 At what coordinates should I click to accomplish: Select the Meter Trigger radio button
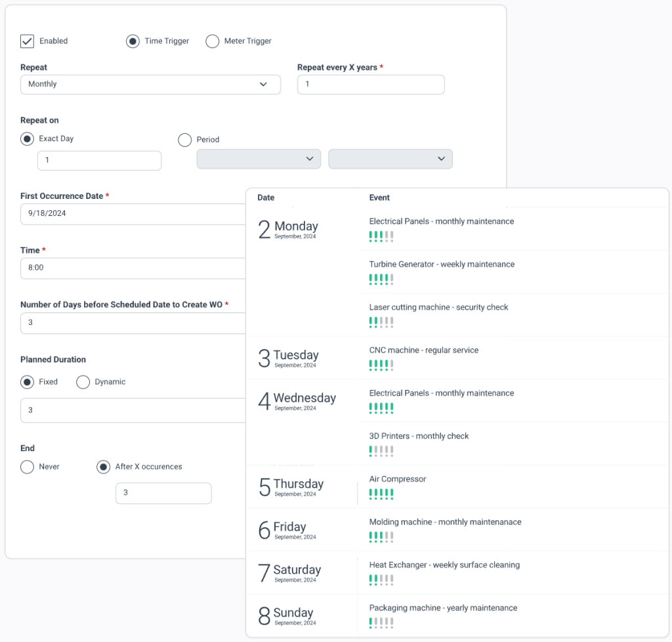(212, 41)
